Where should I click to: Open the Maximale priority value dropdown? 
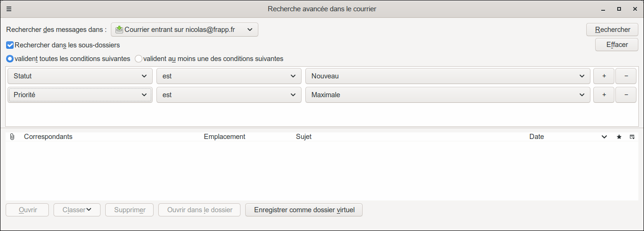tap(448, 95)
